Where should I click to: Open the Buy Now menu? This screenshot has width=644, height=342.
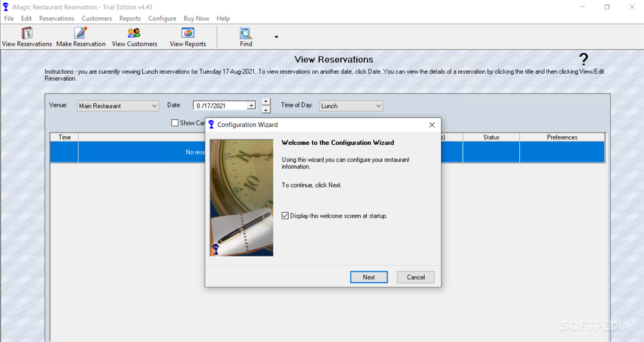tap(196, 19)
